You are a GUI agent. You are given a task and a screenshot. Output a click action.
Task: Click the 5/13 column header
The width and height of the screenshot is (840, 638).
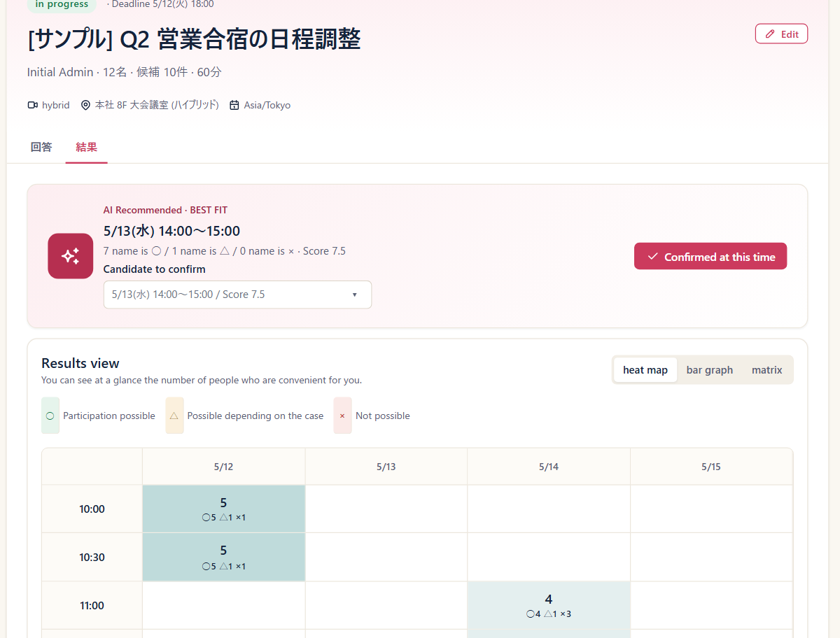(x=386, y=467)
